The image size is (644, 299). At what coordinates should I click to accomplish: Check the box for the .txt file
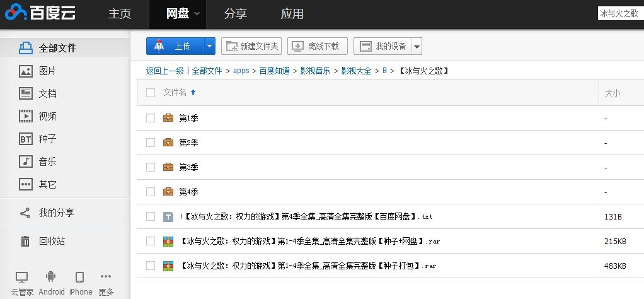[x=151, y=216]
